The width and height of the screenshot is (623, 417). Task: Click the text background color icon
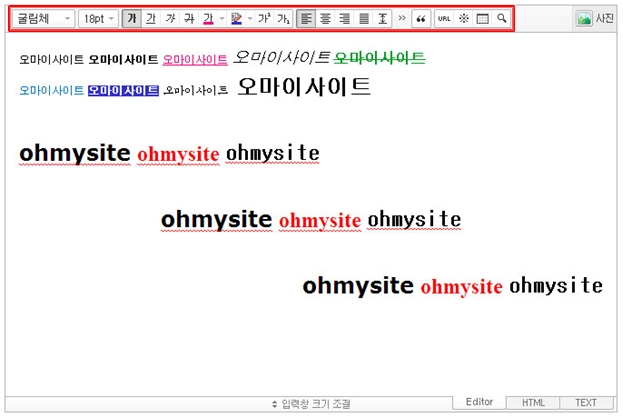coord(235,19)
